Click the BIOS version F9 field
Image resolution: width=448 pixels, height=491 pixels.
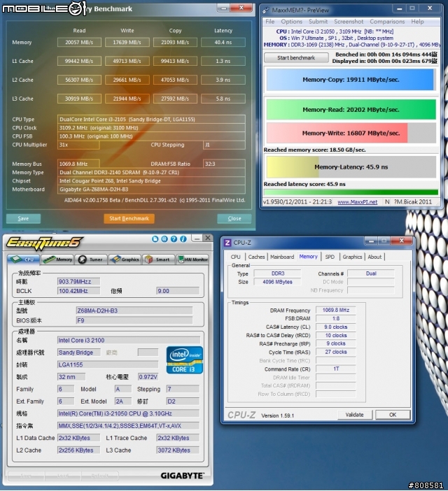click(x=134, y=320)
